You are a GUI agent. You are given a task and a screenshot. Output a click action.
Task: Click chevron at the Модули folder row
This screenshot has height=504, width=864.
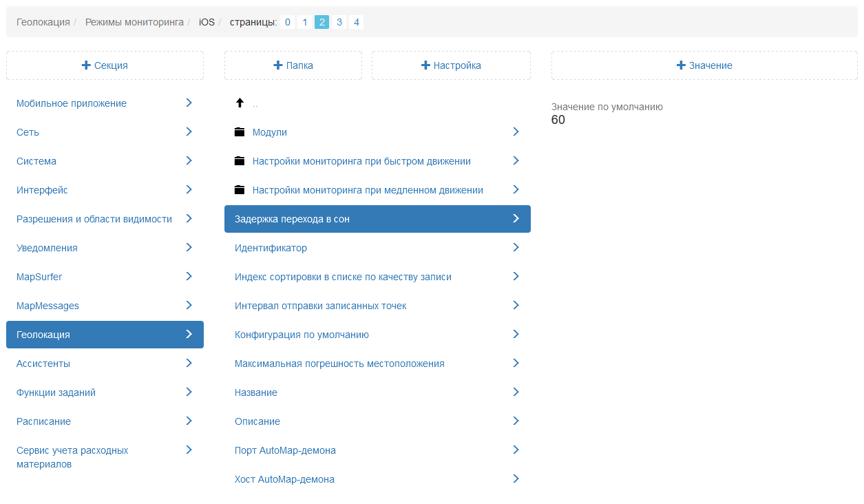[516, 132]
